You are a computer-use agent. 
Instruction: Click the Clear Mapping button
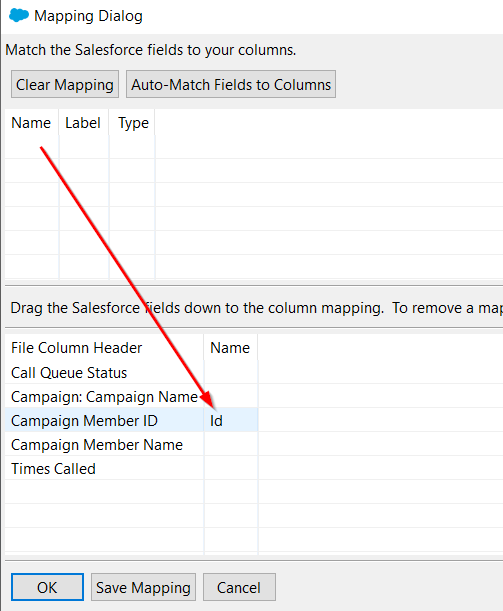tap(65, 84)
